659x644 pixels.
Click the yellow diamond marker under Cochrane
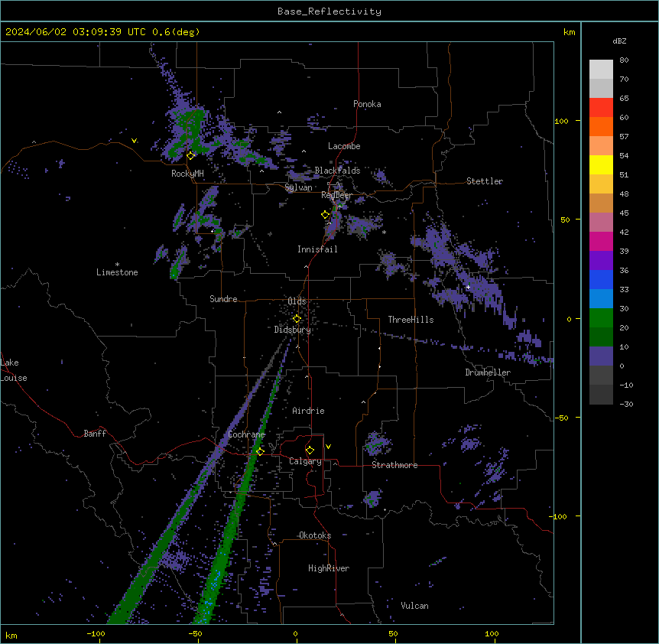click(260, 451)
